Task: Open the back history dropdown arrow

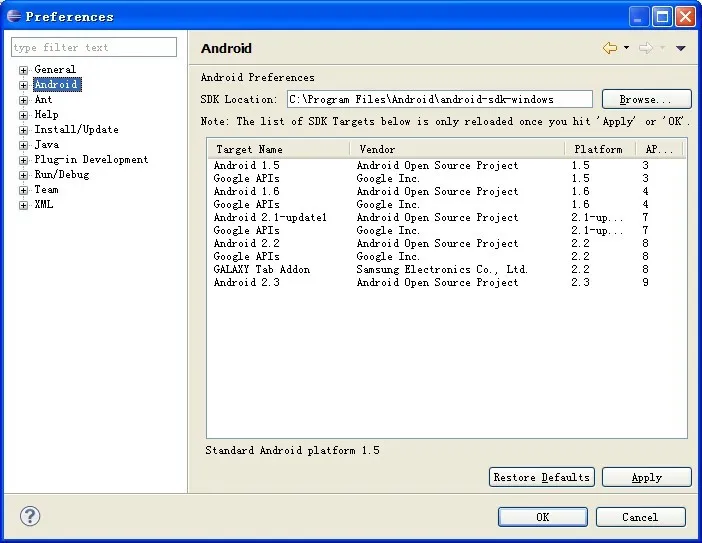Action: tap(626, 47)
